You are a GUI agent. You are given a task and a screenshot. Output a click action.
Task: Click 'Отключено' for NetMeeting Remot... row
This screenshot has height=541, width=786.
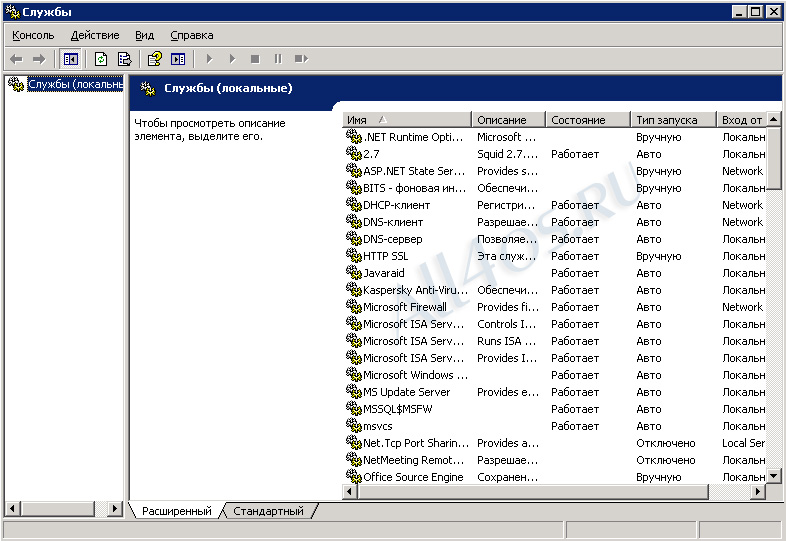tap(666, 460)
